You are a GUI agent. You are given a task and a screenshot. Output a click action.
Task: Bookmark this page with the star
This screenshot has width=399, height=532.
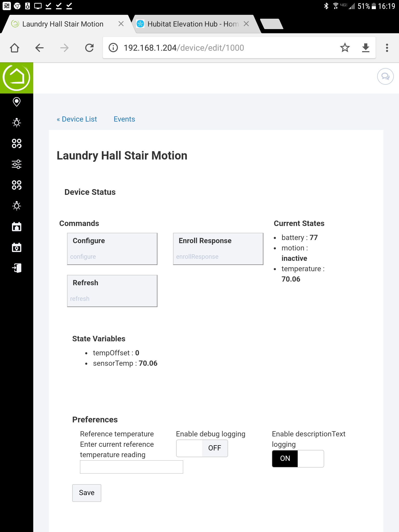(345, 48)
